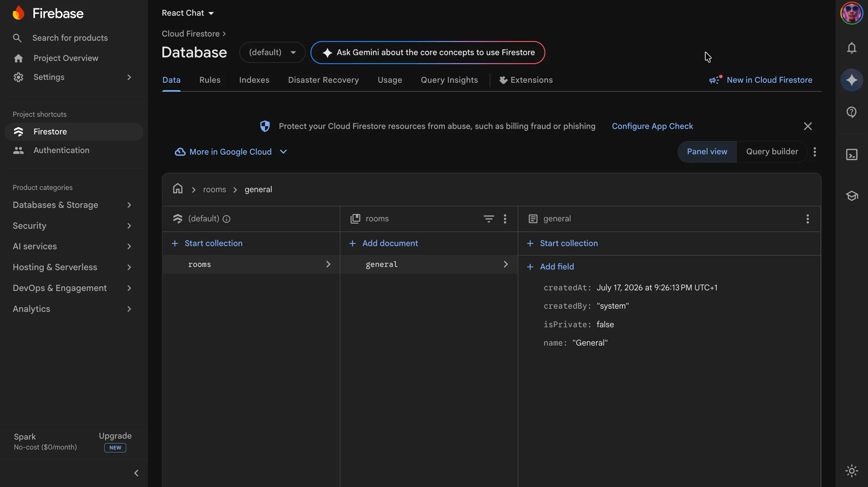868x487 pixels.
Task: View the Usage tab
Action: click(390, 80)
